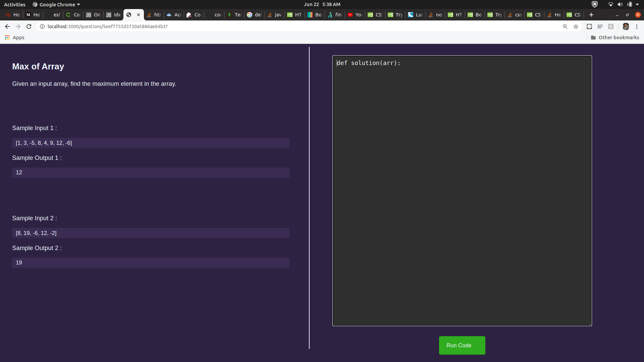Viewport: 644px width, 362px height.
Task: View site information for localhost
Action: [42, 26]
